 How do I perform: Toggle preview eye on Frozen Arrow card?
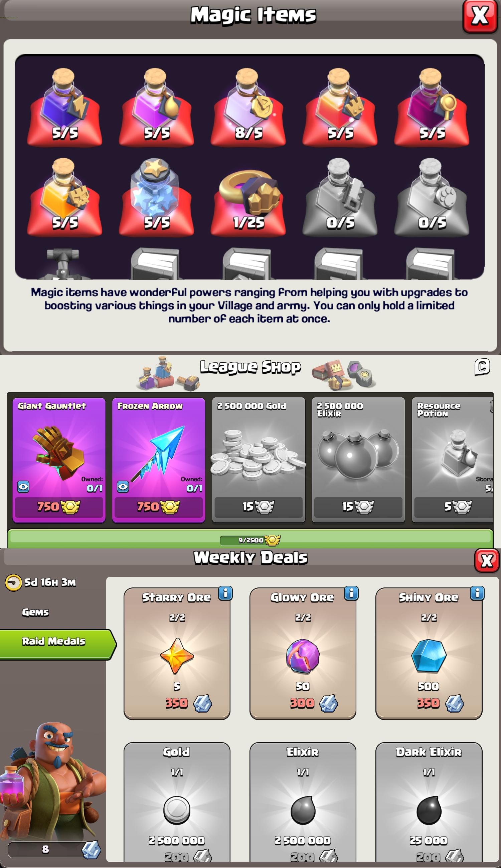coord(123,487)
